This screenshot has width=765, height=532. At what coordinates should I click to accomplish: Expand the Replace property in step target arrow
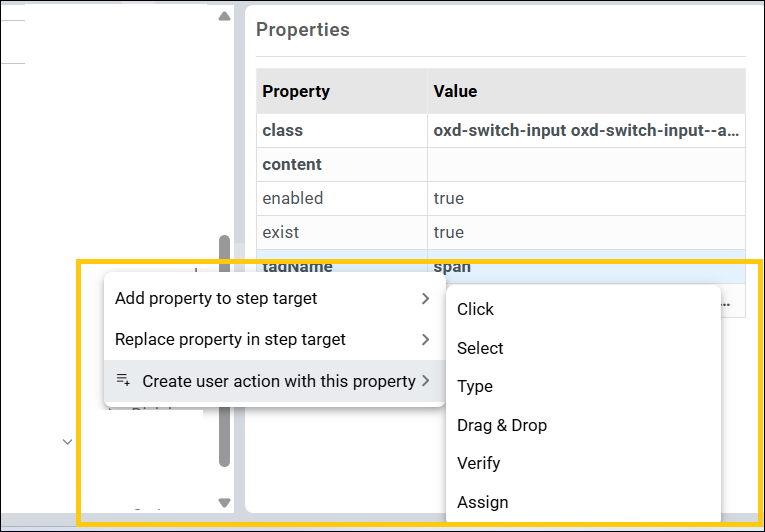click(x=426, y=340)
